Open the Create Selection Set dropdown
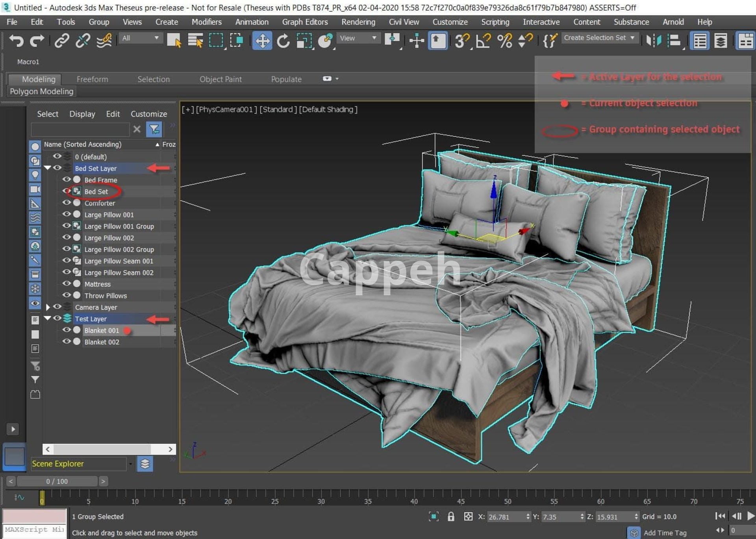The width and height of the screenshot is (756, 539). pyautogui.click(x=598, y=38)
